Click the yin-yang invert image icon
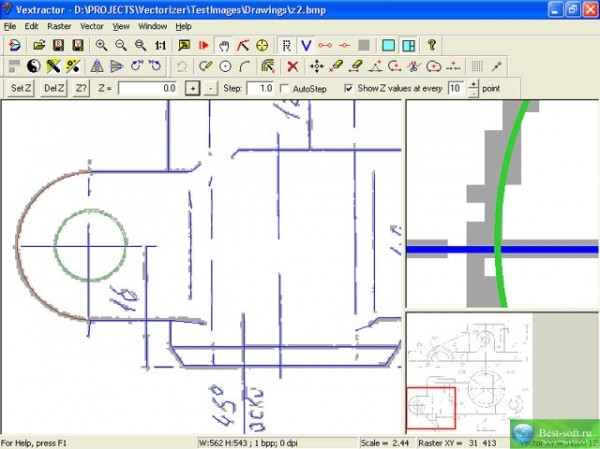 33,66
